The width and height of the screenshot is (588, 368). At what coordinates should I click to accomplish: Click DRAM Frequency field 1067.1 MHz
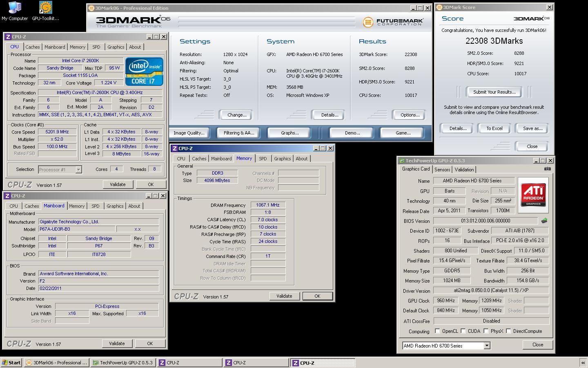point(268,205)
